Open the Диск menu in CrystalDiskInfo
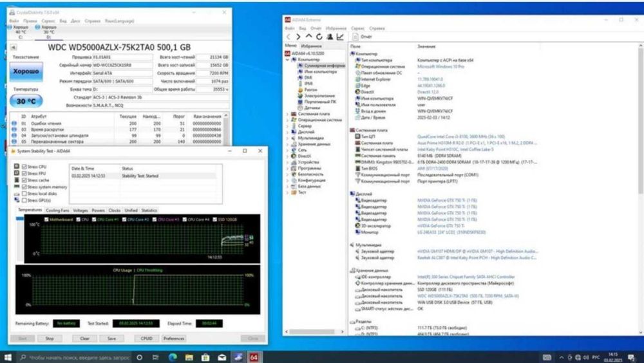The width and height of the screenshot is (644, 363). 75,21
